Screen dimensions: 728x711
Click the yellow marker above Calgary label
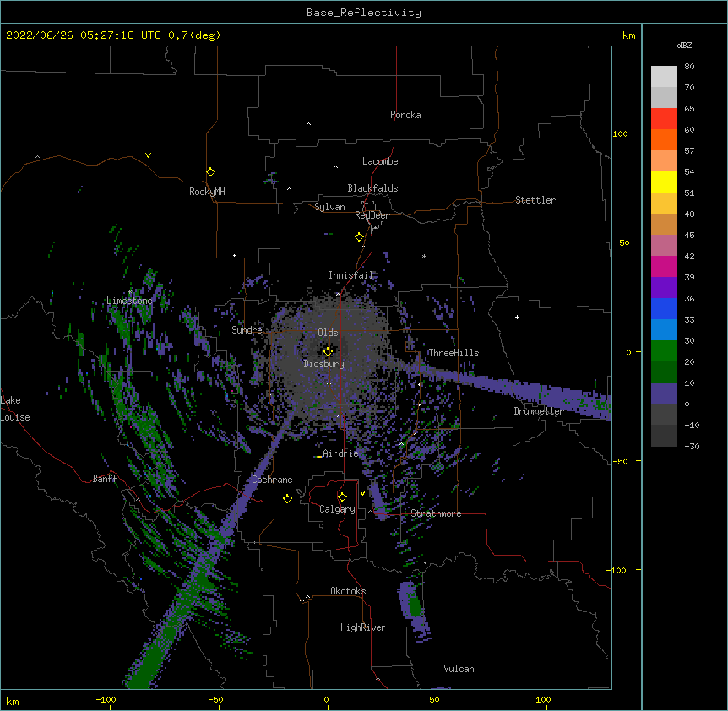click(342, 497)
